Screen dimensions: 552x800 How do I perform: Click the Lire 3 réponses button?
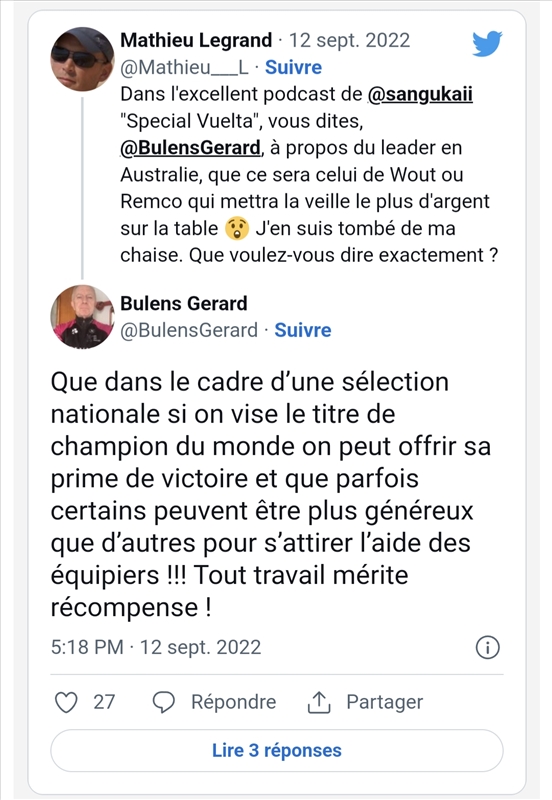(x=277, y=751)
